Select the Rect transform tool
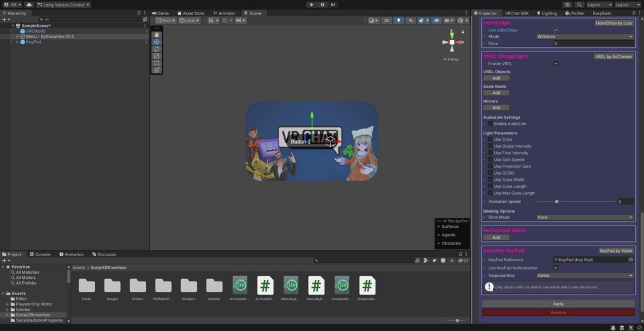Viewport: 644px width, 331px height. pyautogui.click(x=157, y=63)
